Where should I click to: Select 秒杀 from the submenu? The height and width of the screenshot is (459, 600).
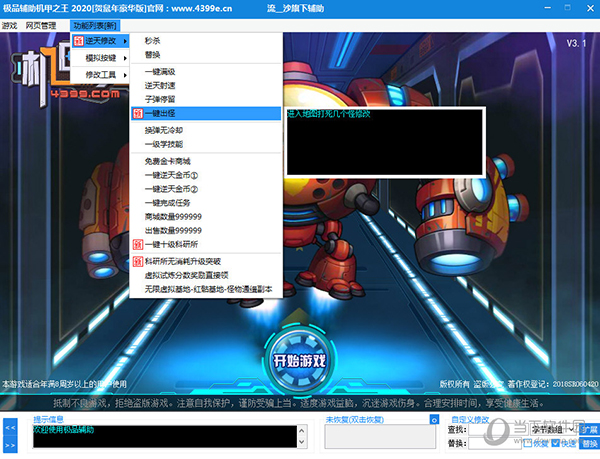point(152,41)
